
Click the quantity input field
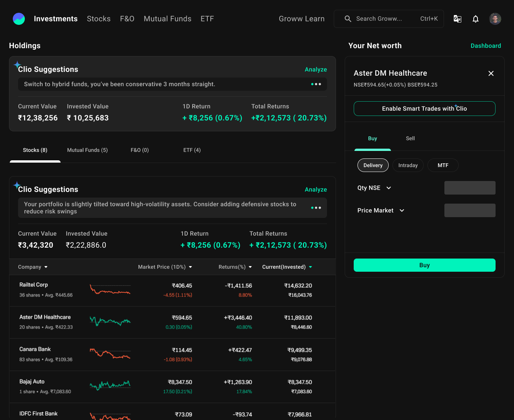pos(470,188)
